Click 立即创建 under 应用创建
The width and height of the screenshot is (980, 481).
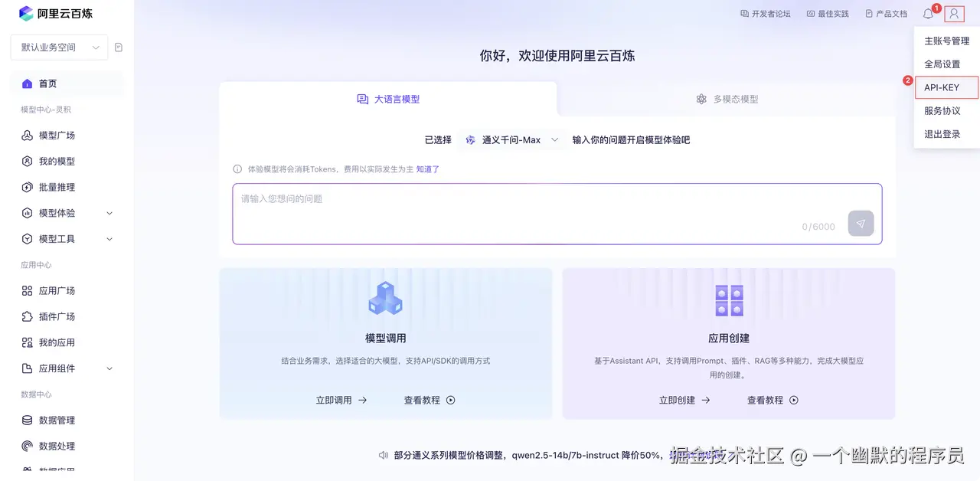point(684,400)
